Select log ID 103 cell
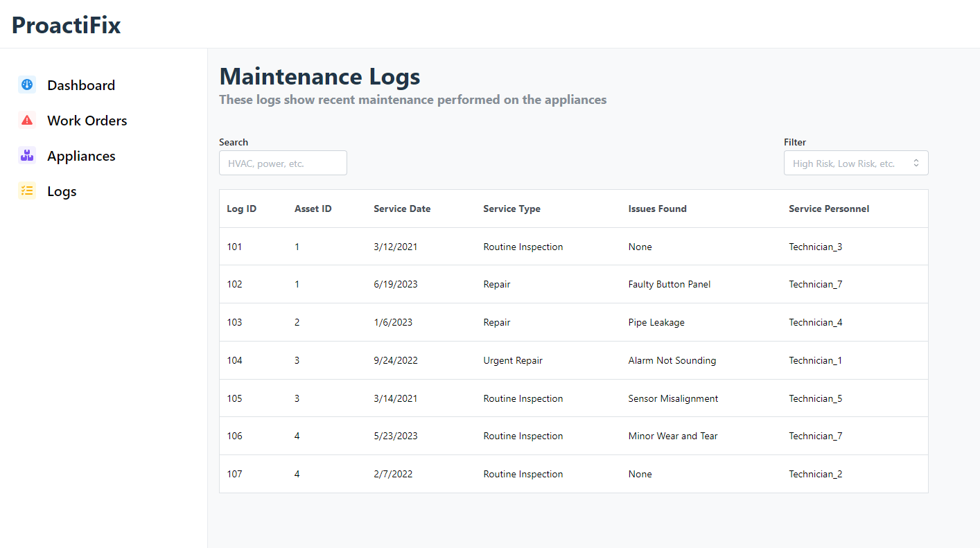 234,322
